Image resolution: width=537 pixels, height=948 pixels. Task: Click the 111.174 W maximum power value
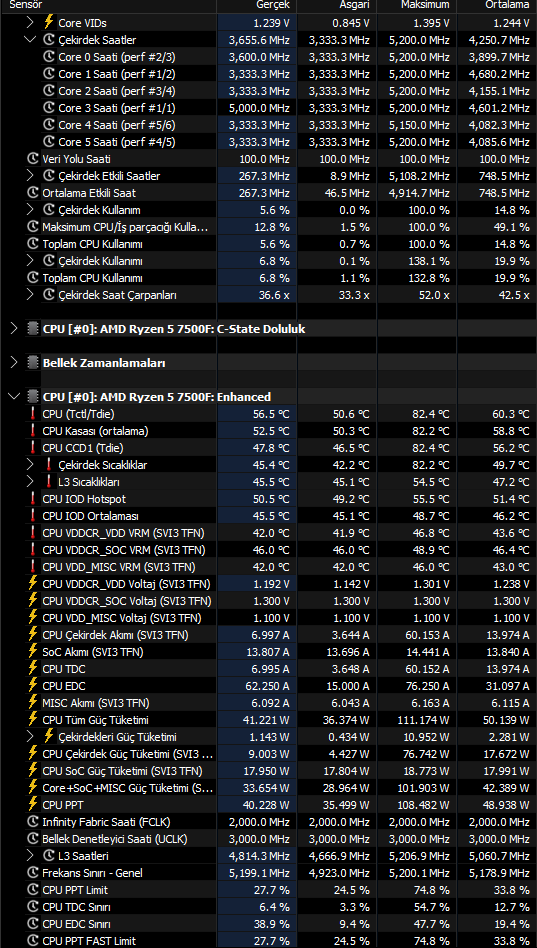pos(422,720)
